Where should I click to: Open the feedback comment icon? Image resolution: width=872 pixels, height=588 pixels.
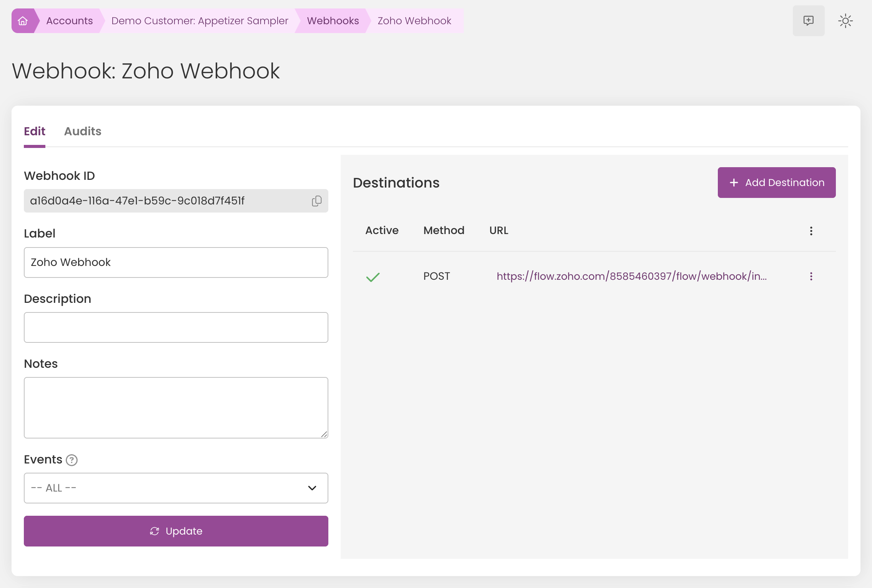pos(809,21)
